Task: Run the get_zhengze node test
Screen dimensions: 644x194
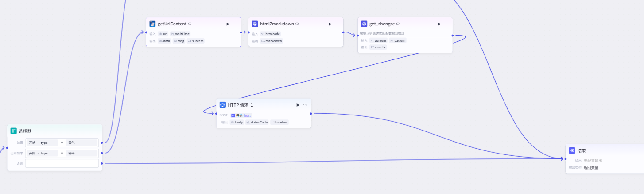Action: pos(439,24)
